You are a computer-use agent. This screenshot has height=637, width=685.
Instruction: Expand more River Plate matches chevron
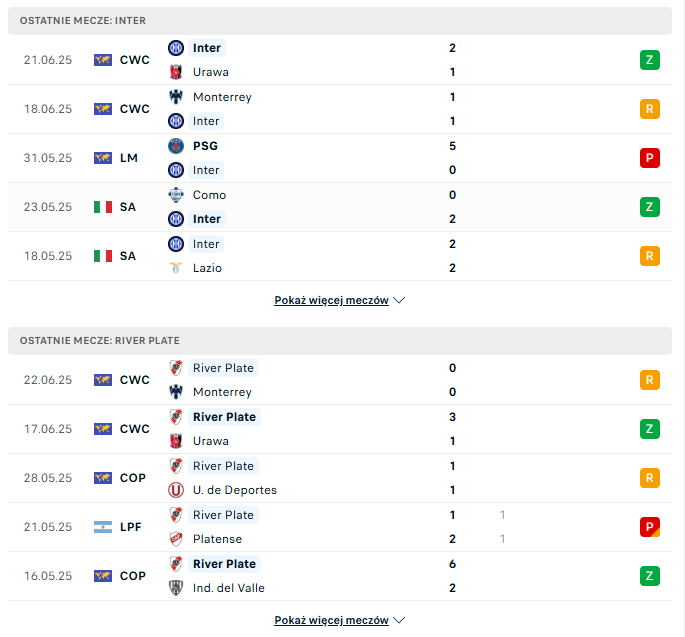pos(399,620)
